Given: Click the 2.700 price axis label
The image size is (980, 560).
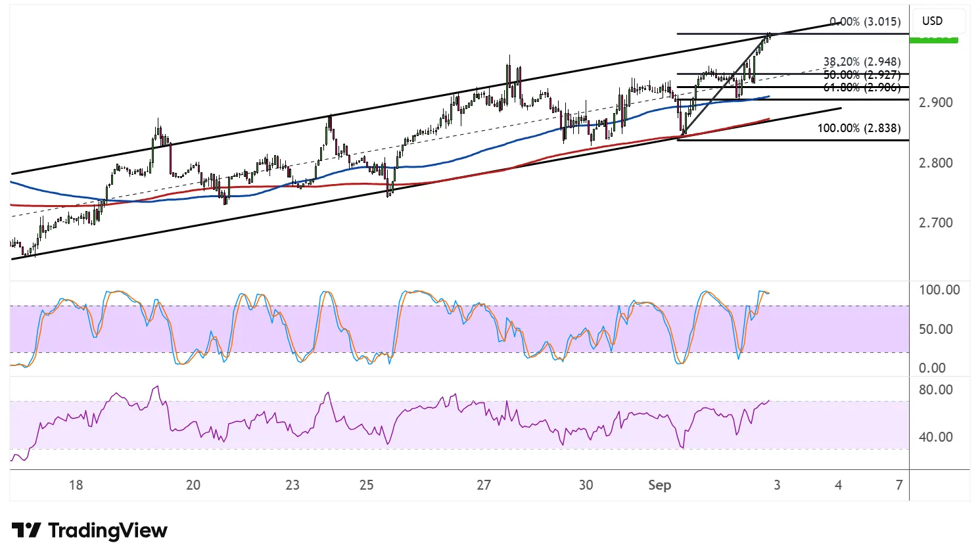Looking at the screenshot, I should [x=936, y=223].
